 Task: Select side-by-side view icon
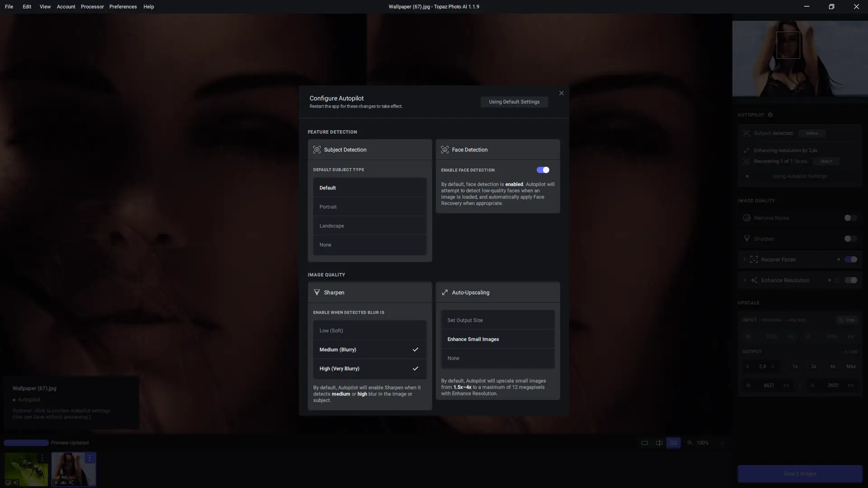(x=674, y=443)
